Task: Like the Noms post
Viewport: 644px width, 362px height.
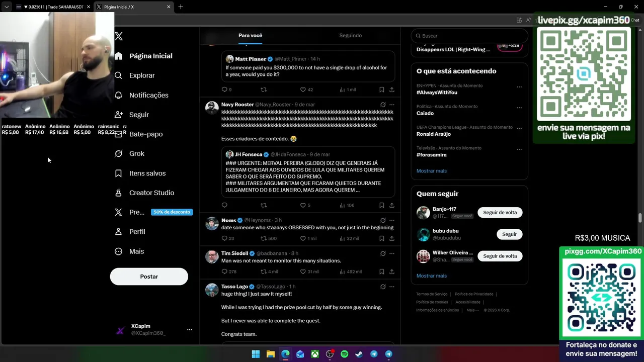Action: tap(303, 238)
